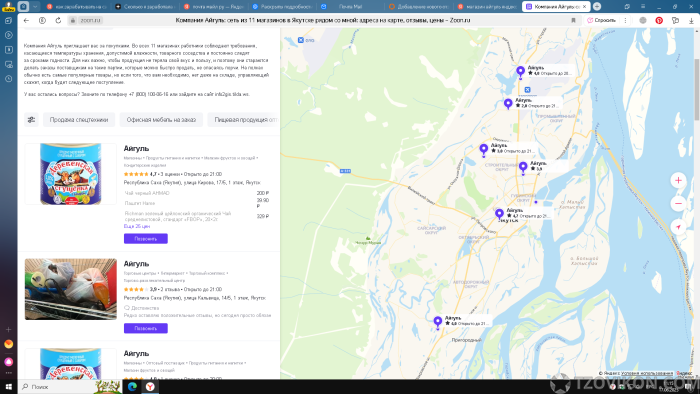The image size is (700, 394).
Task: Select the Пищевая продукция category chip
Action: click(244, 120)
